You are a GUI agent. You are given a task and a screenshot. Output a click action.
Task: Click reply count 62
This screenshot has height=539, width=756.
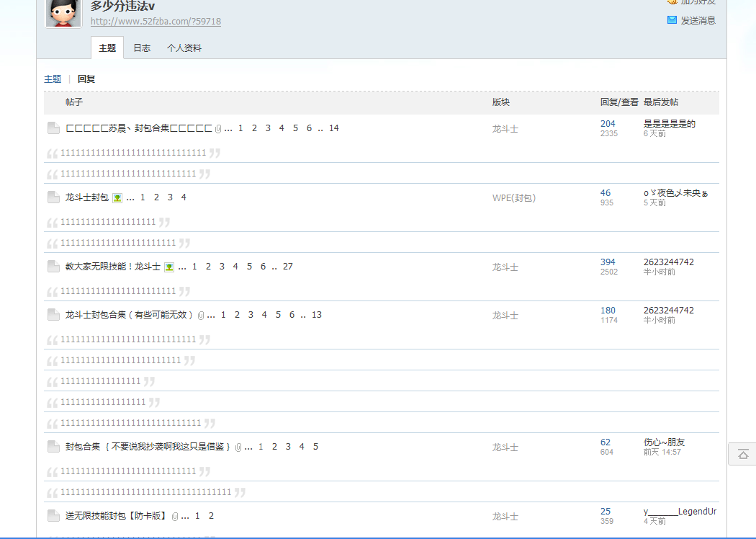(606, 442)
